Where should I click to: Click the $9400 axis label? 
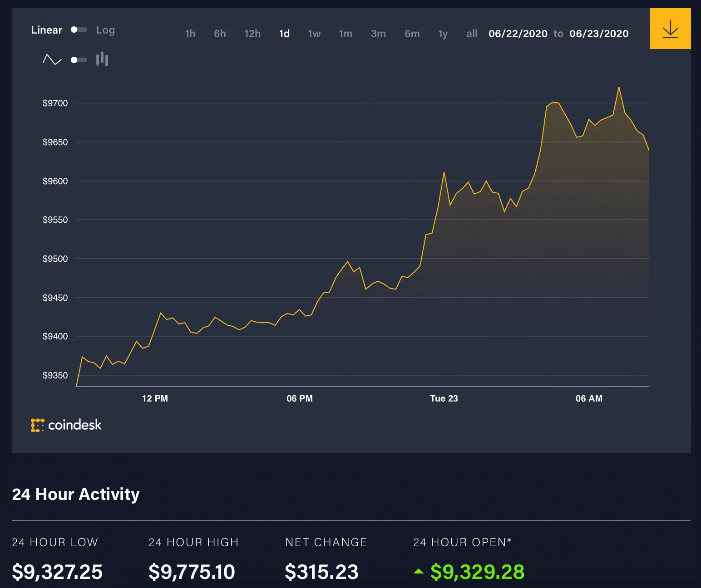pos(55,336)
